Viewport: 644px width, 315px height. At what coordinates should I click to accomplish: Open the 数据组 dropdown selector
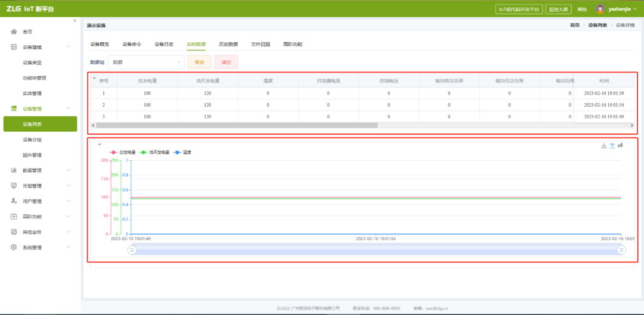147,62
